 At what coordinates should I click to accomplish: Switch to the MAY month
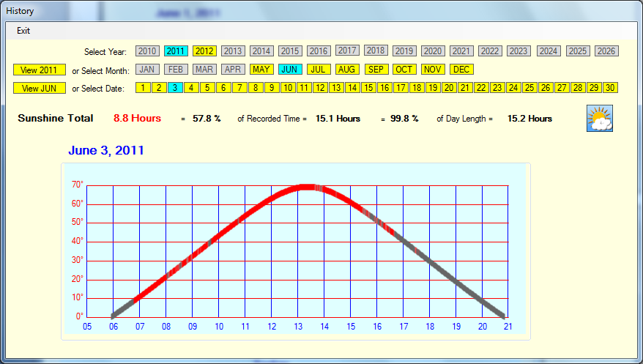tap(261, 70)
